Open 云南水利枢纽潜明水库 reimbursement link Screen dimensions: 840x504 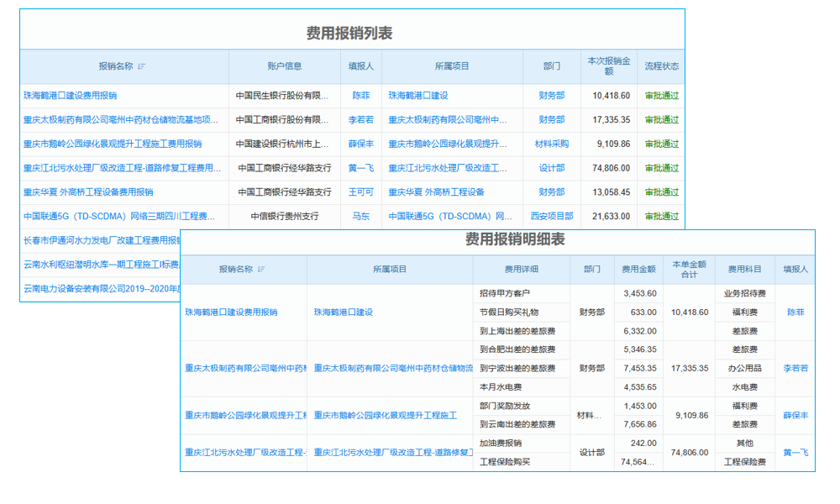coord(84,265)
